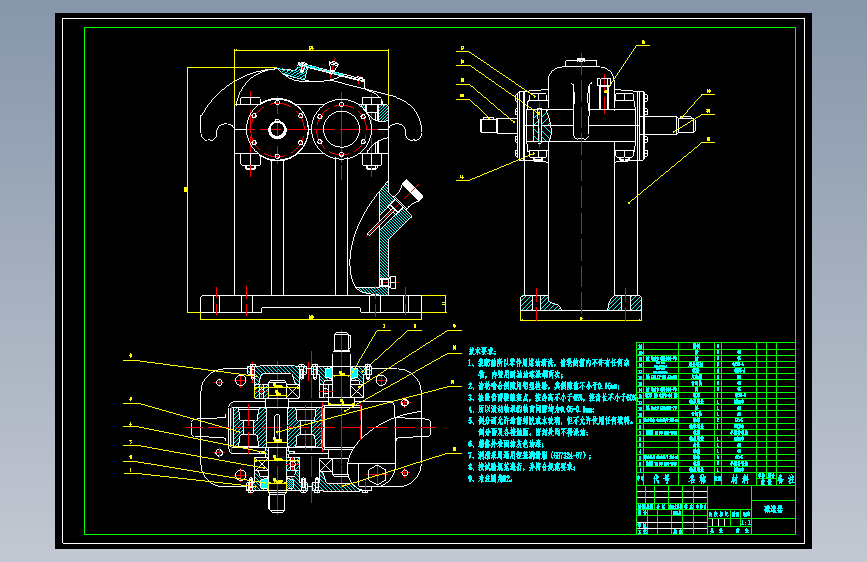Click the 减速器 title in the title block
The height and width of the screenshot is (562, 867).
[x=773, y=509]
